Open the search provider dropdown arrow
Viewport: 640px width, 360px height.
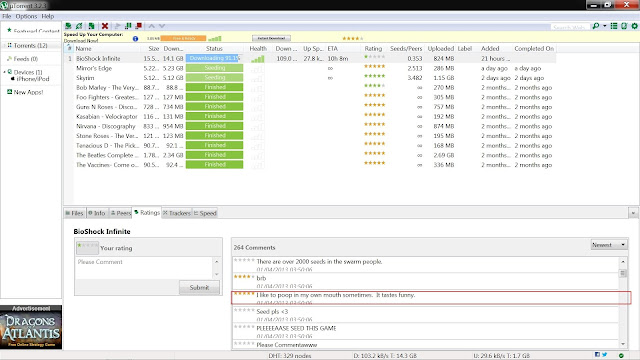[604, 26]
